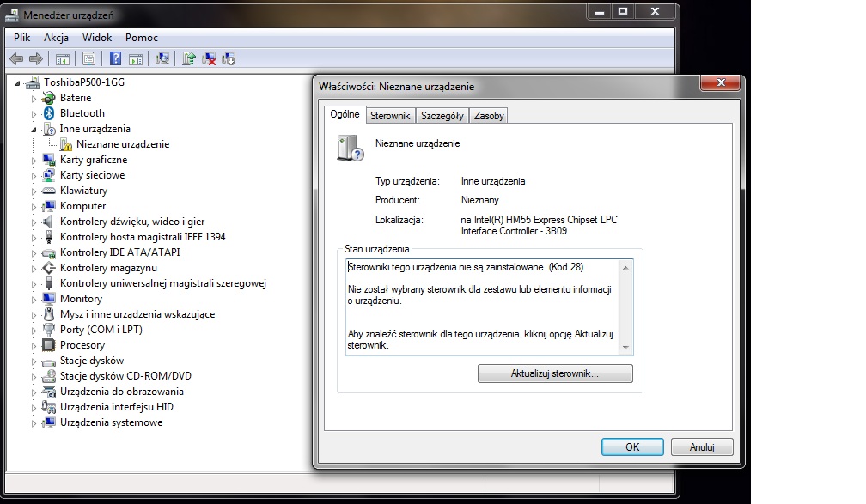Click the blue Help question mark toolbar icon
Screen dimensions: 866x504
tap(115, 58)
